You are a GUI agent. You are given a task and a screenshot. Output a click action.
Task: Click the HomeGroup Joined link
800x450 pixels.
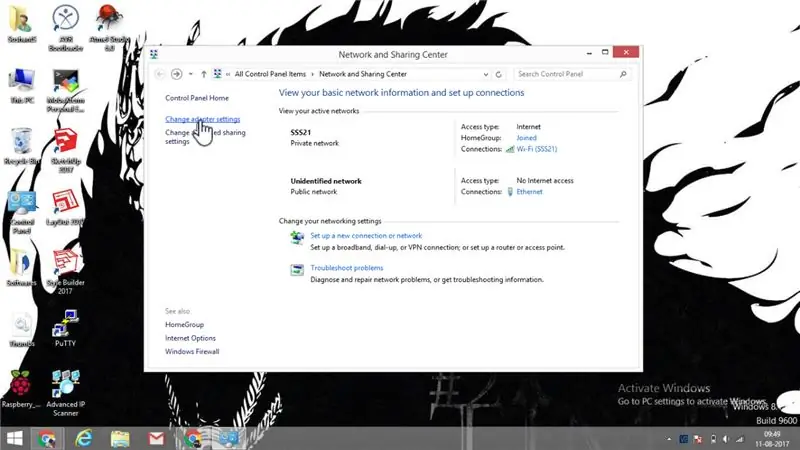click(x=526, y=138)
